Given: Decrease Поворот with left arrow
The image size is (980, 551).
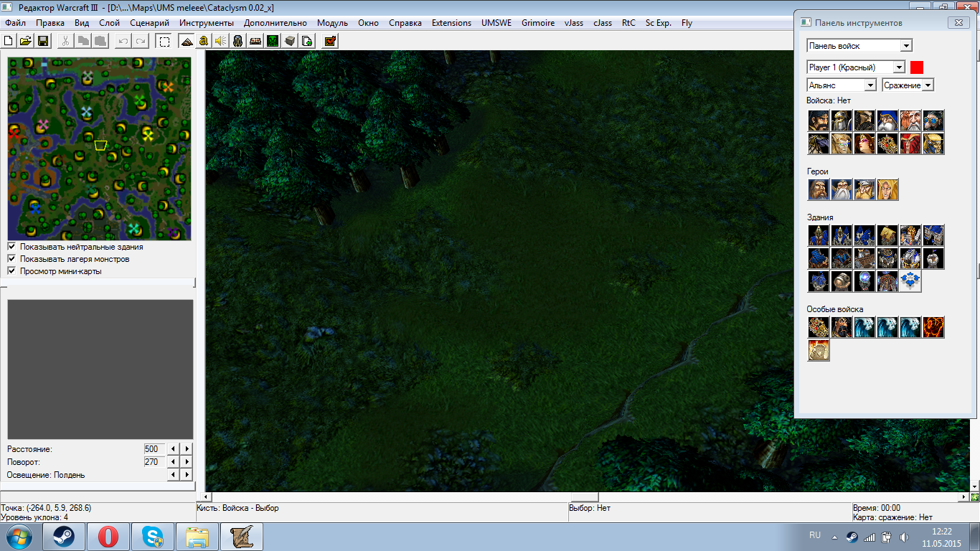Looking at the screenshot, I should [x=174, y=462].
